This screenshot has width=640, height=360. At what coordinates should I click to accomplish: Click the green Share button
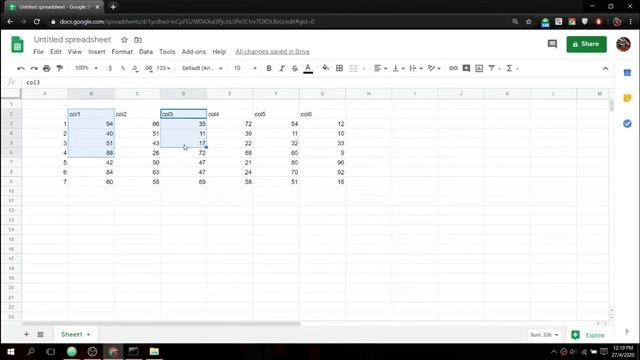(x=586, y=44)
